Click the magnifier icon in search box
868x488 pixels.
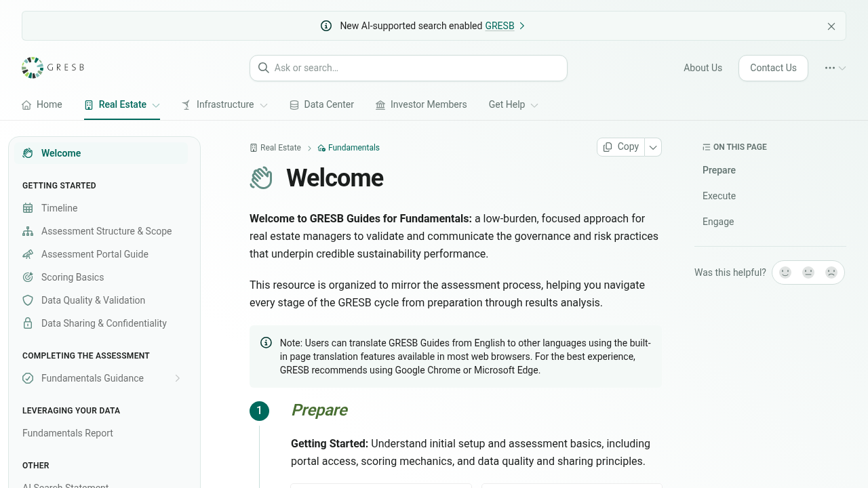[x=264, y=68]
